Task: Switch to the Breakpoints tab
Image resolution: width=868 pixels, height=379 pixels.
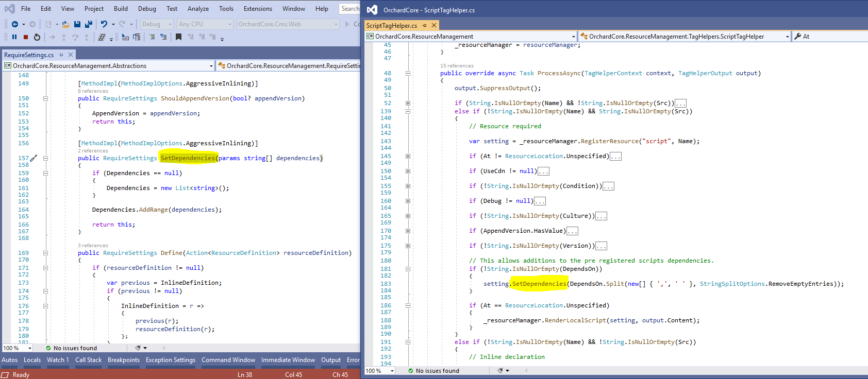Action: [124, 360]
